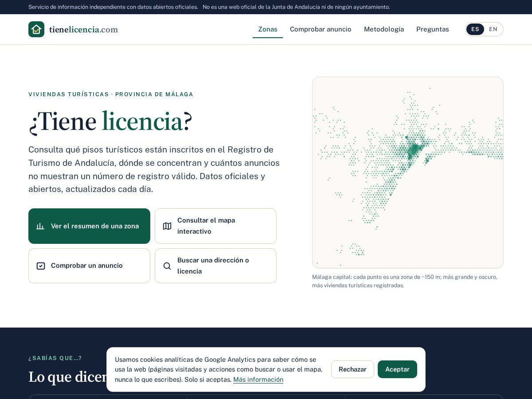Go to the Metodología page
The image size is (532, 399).
point(384,29)
